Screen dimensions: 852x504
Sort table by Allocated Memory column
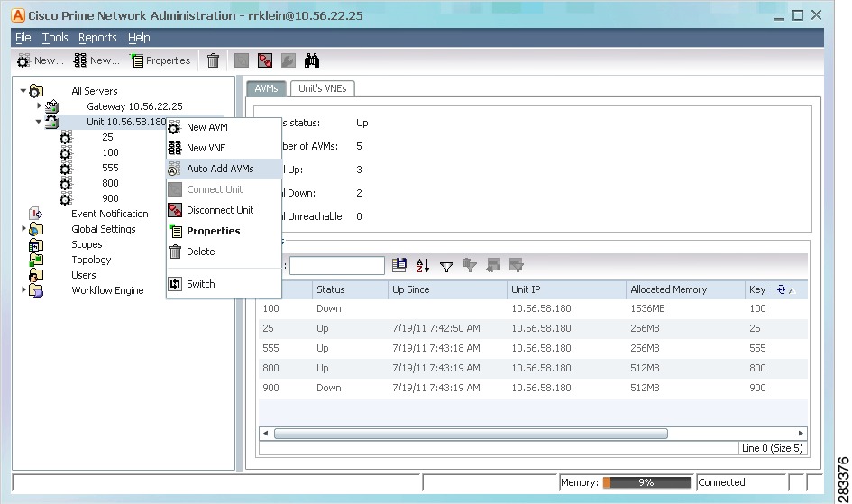pos(686,289)
